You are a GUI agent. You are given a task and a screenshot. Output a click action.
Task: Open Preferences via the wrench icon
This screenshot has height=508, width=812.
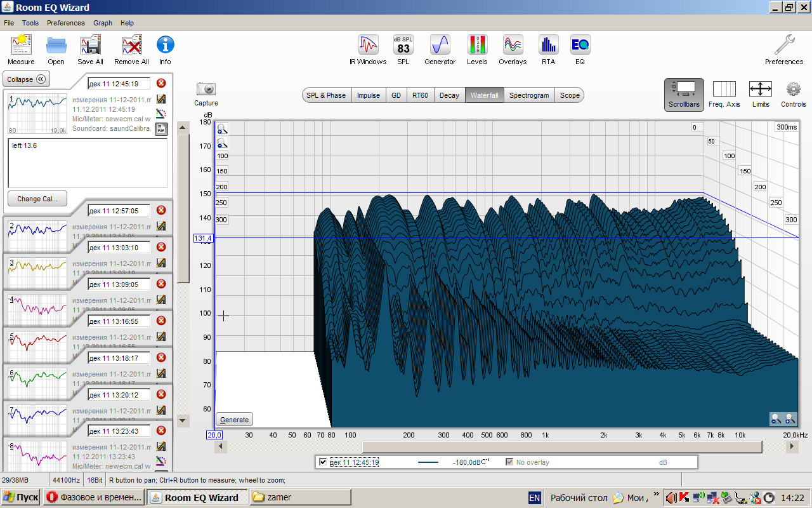[x=784, y=46]
